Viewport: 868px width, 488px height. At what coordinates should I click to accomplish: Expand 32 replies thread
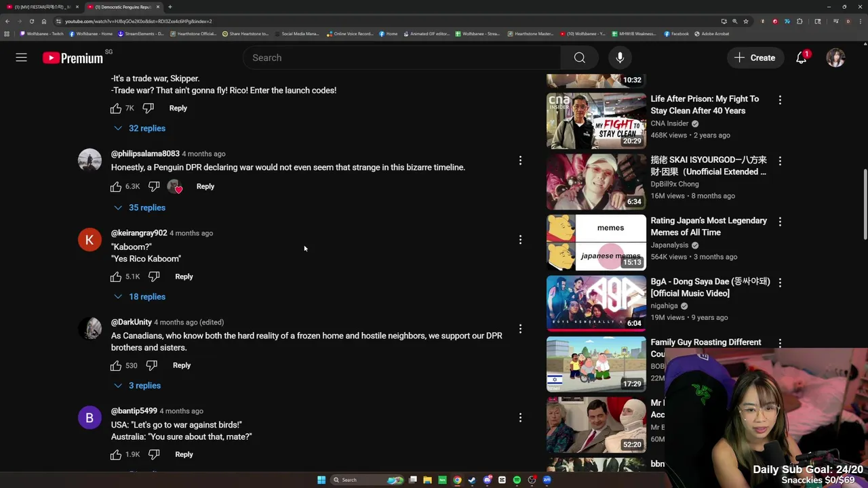pos(140,128)
